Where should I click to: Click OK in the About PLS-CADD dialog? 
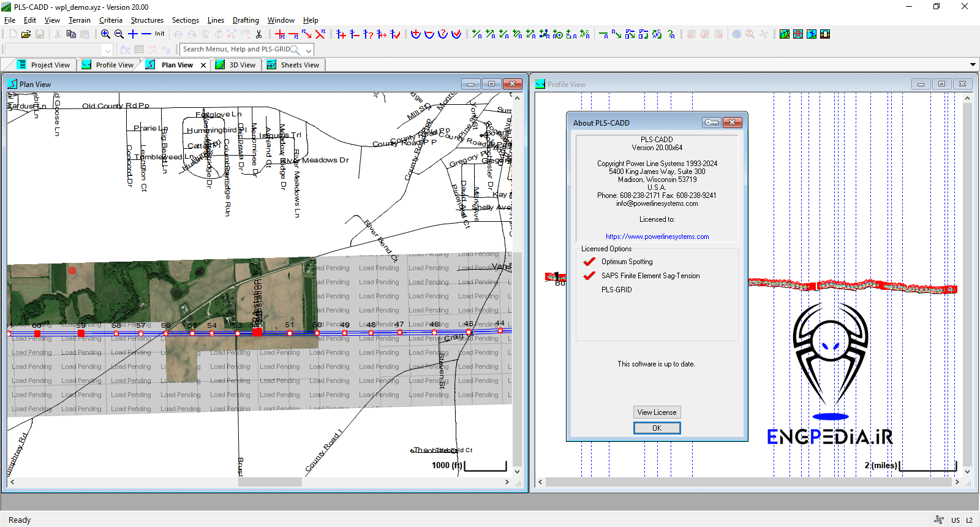click(x=657, y=428)
